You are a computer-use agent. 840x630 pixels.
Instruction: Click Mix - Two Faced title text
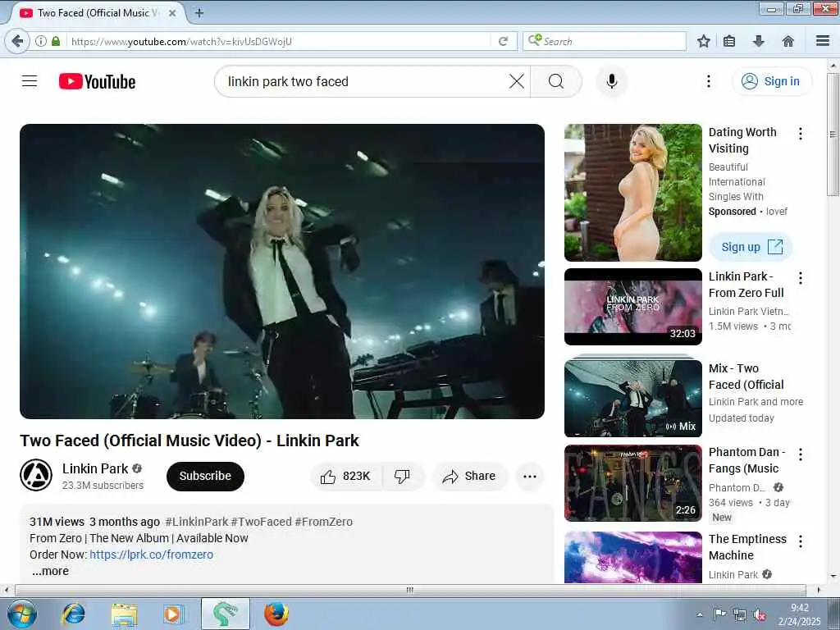pyautogui.click(x=746, y=377)
